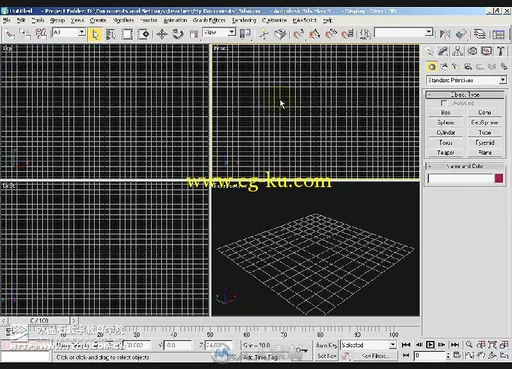Screen dimensions: 512x369
Task: Toggle the Auto Key button
Action: coord(326,345)
